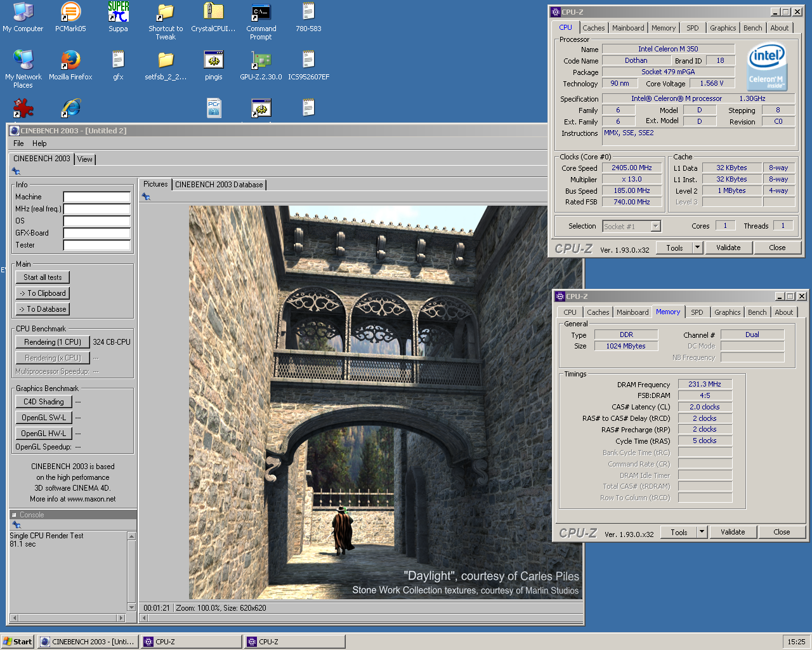Click the Machine input field
The height and width of the screenshot is (650, 812).
97,197
